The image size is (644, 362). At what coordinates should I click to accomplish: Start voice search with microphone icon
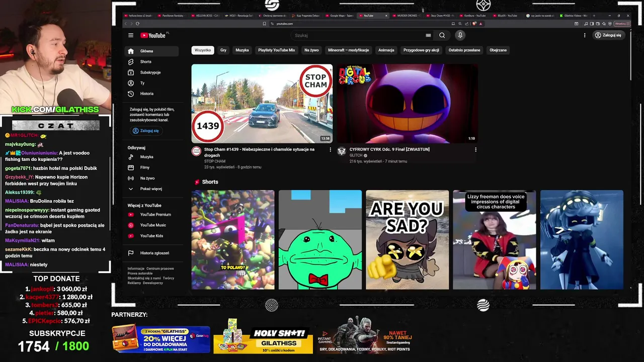460,35
